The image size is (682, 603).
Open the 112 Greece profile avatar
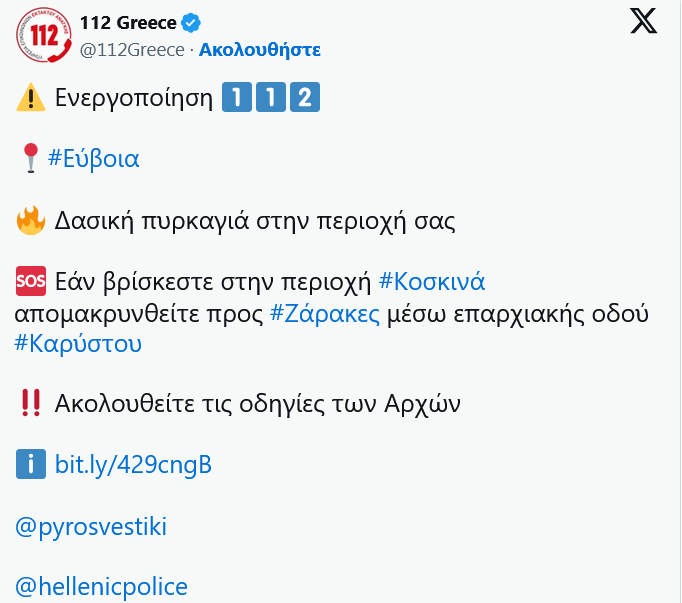41,33
